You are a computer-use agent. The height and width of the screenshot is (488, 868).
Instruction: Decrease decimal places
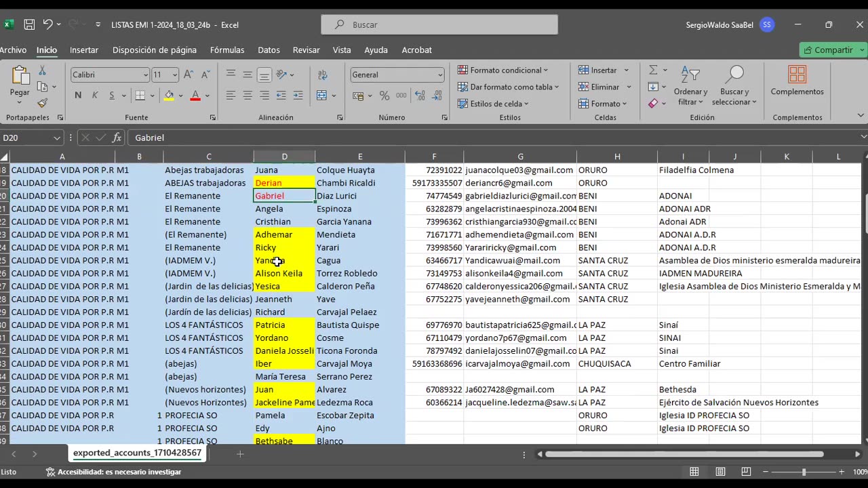[438, 96]
